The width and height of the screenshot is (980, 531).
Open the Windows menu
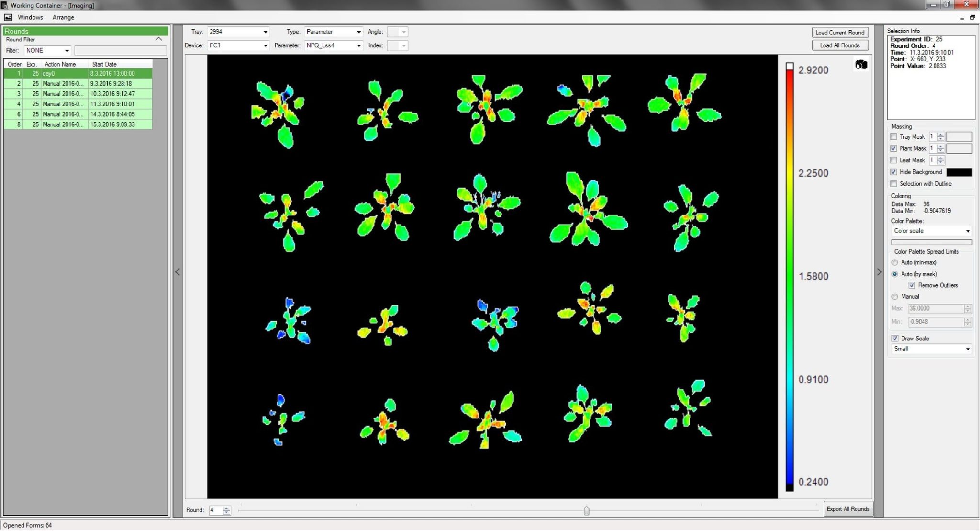click(30, 17)
